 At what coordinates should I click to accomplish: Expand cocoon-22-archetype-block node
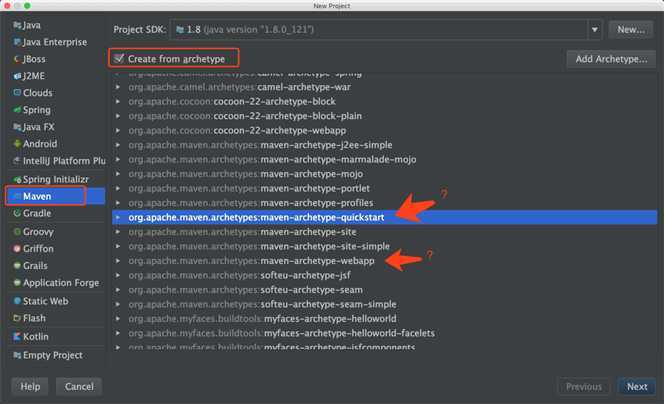pyautogui.click(x=118, y=102)
